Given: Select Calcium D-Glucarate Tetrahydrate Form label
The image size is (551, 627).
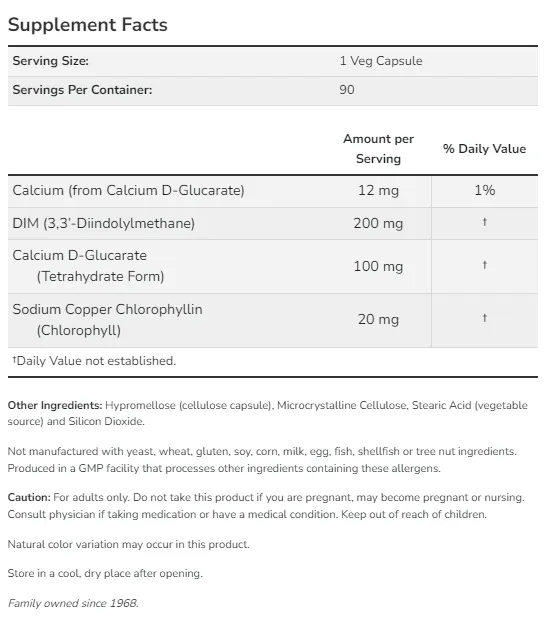Looking at the screenshot, I should (x=88, y=266).
